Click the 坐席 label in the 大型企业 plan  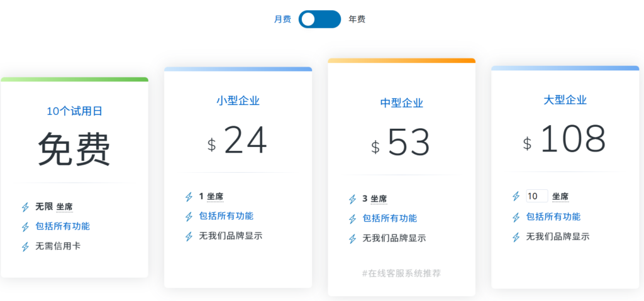pyautogui.click(x=560, y=197)
